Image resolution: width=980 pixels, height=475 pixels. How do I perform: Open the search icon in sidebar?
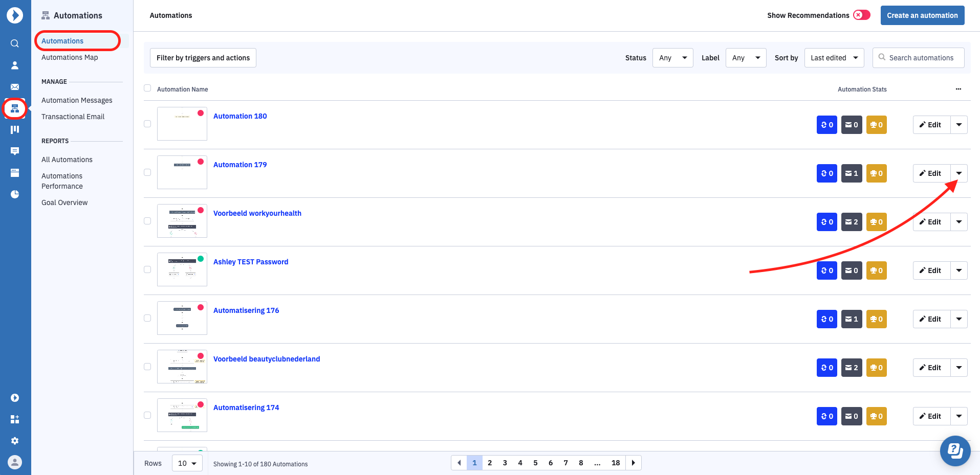15,43
